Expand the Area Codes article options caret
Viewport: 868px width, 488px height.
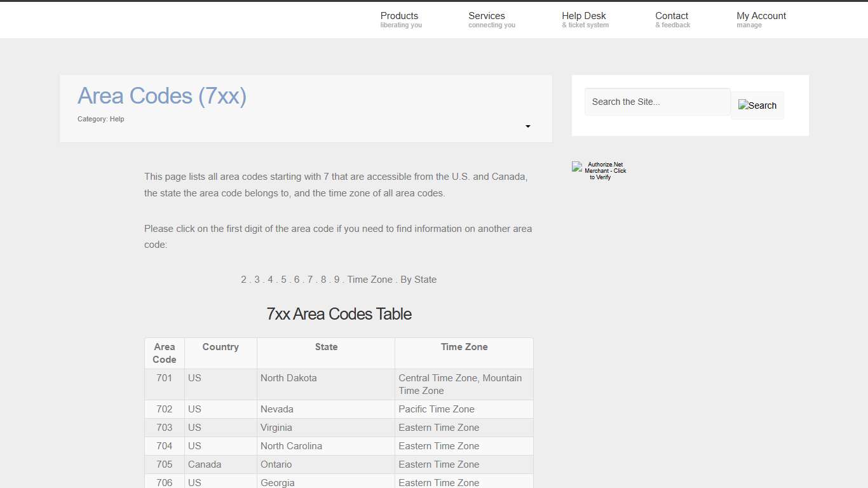pos(527,126)
